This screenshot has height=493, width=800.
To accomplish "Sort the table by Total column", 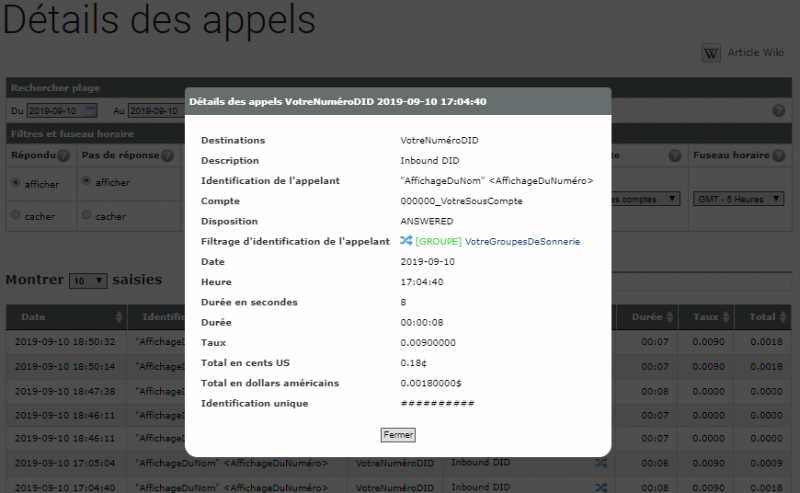I will [763, 317].
